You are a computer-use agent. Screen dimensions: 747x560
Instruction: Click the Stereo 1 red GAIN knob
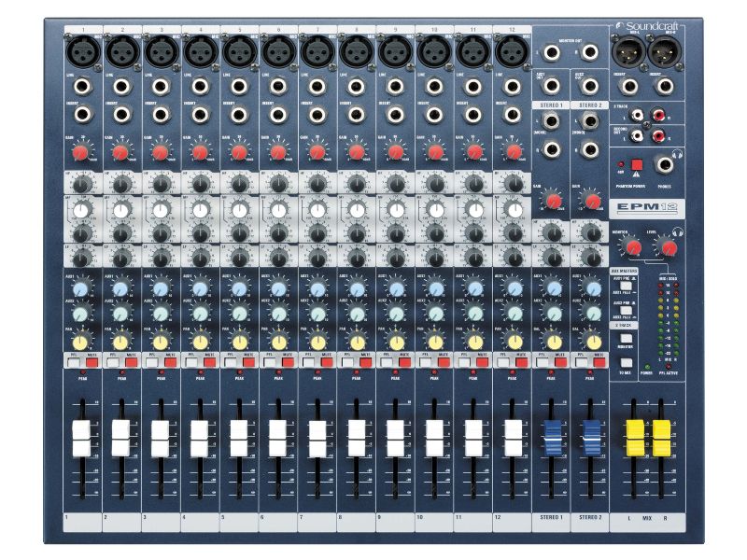pos(553,200)
